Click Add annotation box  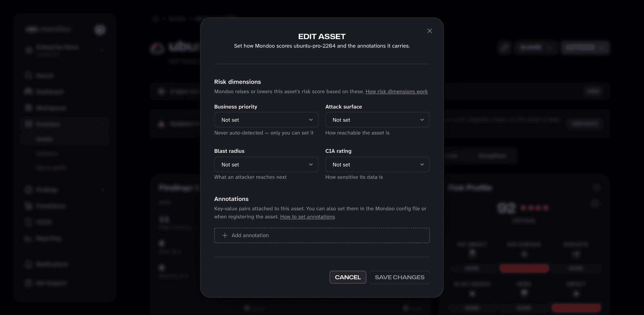tap(322, 235)
